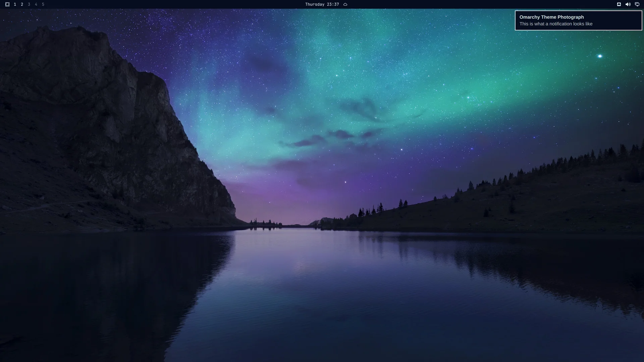Click the cloud icon beside the clock

point(345,4)
